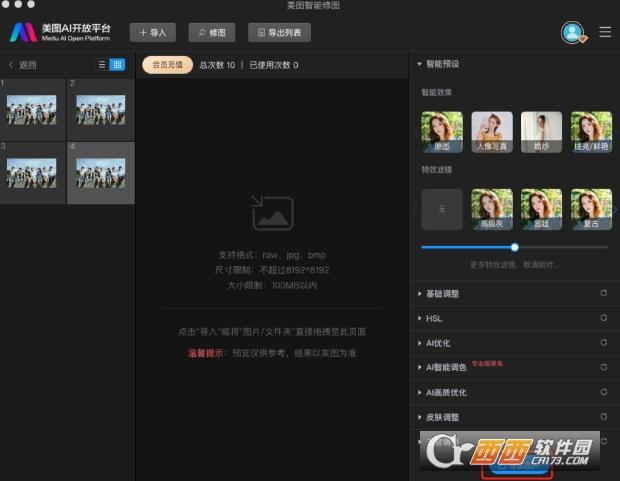Apply the 高级灰 filter
The image size is (620, 481).
click(x=492, y=209)
